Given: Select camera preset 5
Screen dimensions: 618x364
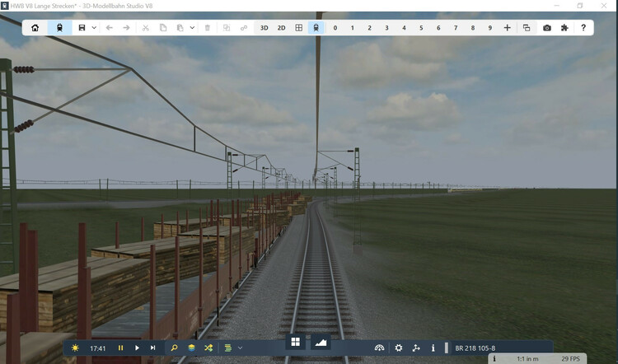Looking at the screenshot, I should coord(421,27).
